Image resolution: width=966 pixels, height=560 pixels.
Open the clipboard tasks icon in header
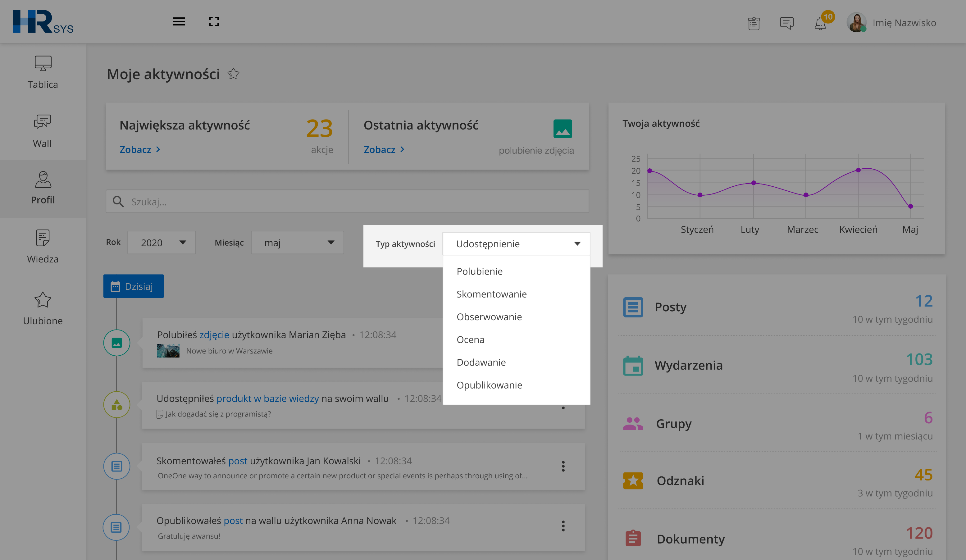754,23
